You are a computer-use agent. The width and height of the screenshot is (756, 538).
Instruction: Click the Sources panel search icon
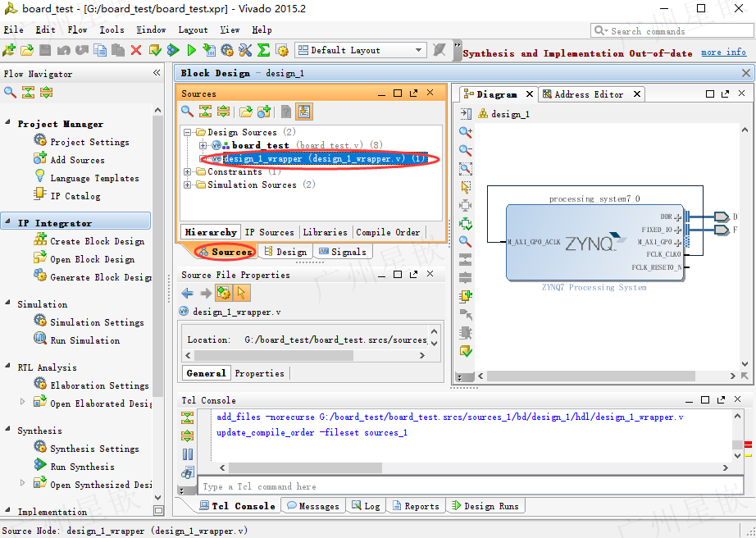tap(187, 112)
